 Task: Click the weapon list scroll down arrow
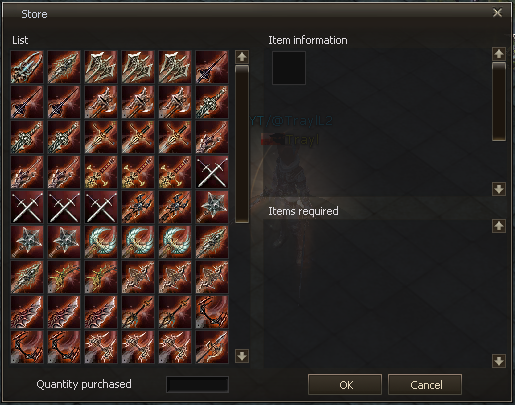click(x=242, y=356)
